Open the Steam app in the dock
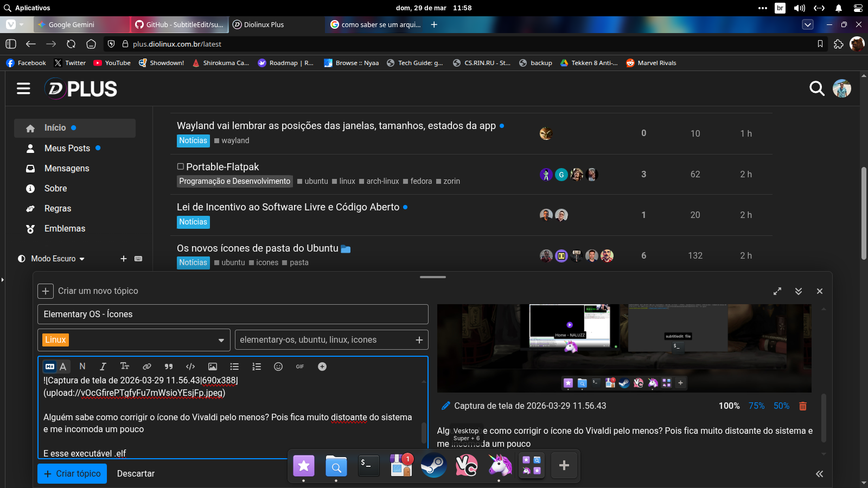This screenshot has width=868, height=488. (x=433, y=465)
